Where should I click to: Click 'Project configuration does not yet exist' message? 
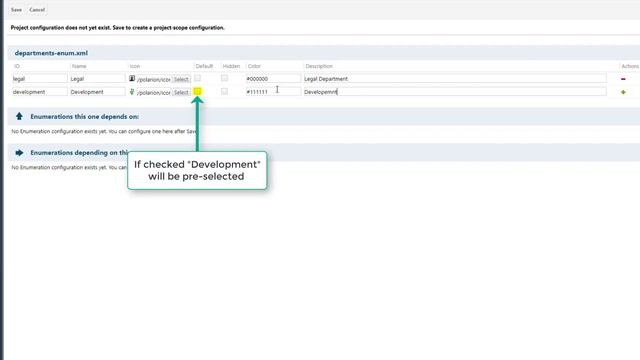[118, 28]
